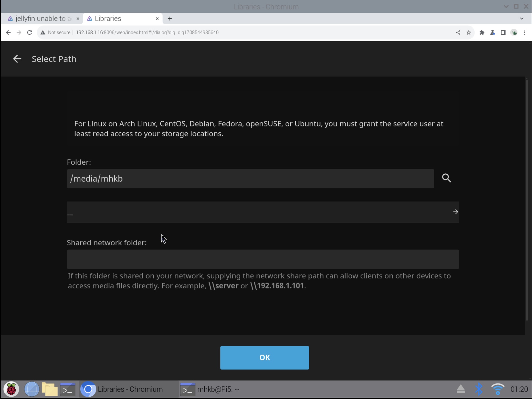Viewport: 532px width, 399px height.
Task: Navigate up via the '...' parent folder row
Action: pyautogui.click(x=263, y=212)
